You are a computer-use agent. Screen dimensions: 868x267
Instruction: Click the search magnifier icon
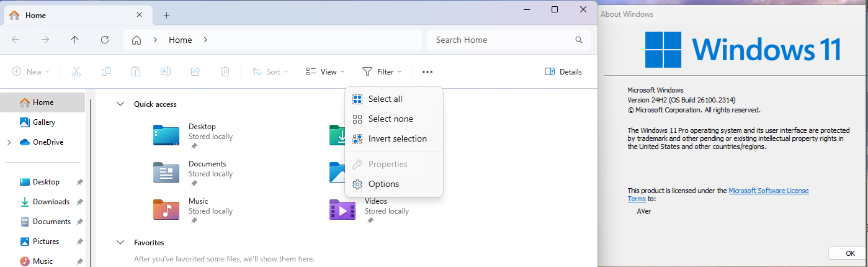pyautogui.click(x=579, y=40)
